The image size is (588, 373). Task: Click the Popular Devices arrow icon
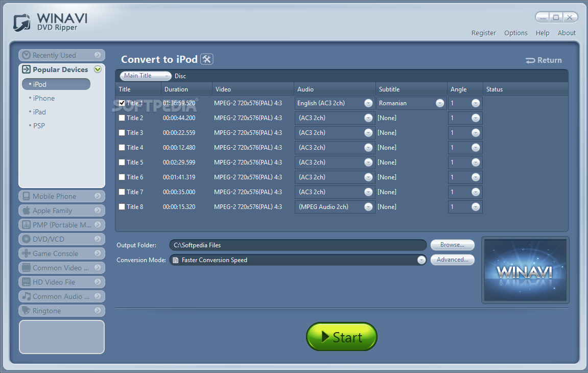point(26,69)
